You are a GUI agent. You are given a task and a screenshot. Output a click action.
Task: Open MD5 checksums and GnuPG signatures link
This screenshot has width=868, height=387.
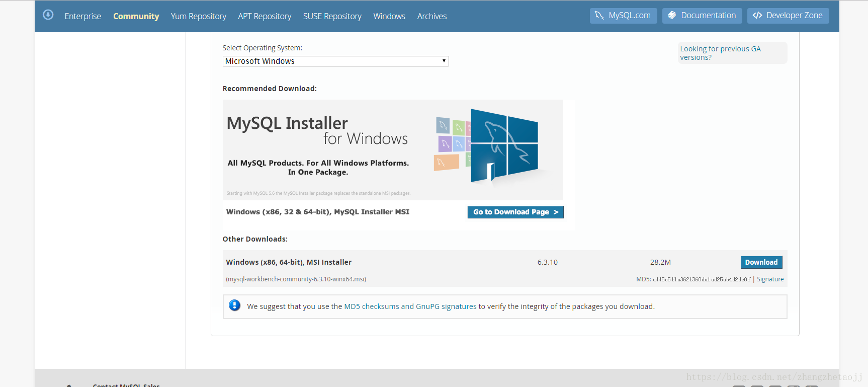pos(410,306)
